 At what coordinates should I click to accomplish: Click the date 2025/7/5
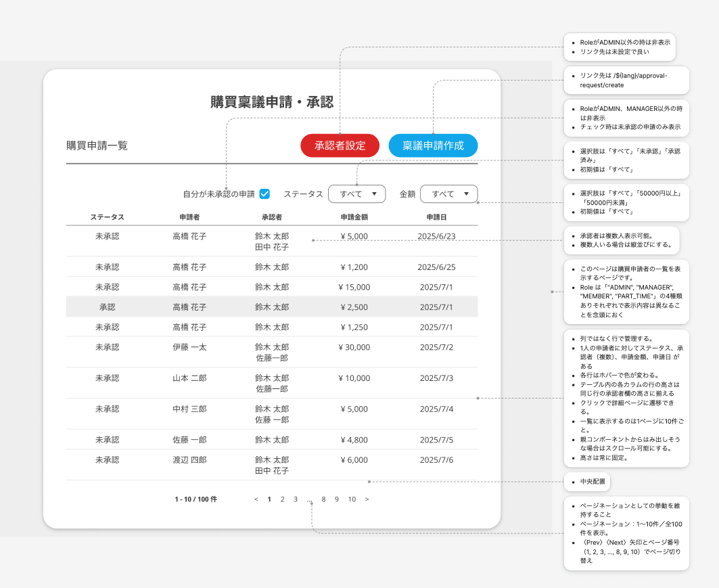[x=436, y=440]
